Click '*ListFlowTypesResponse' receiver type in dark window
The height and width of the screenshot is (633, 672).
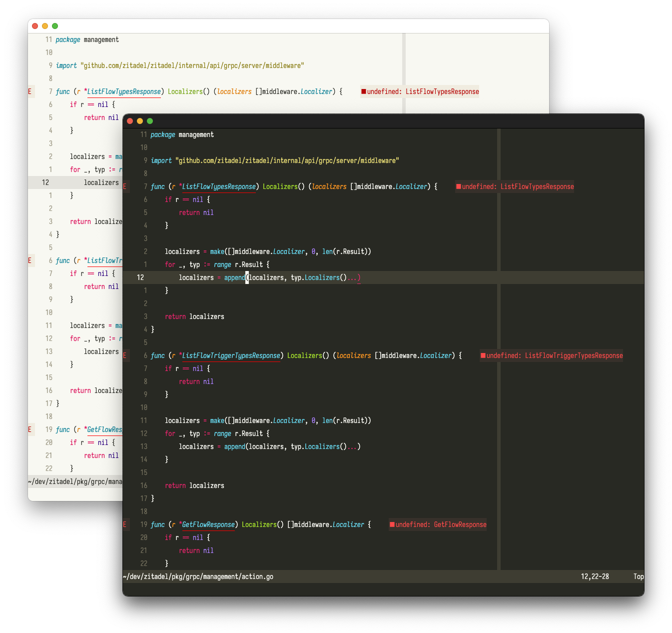(217, 186)
